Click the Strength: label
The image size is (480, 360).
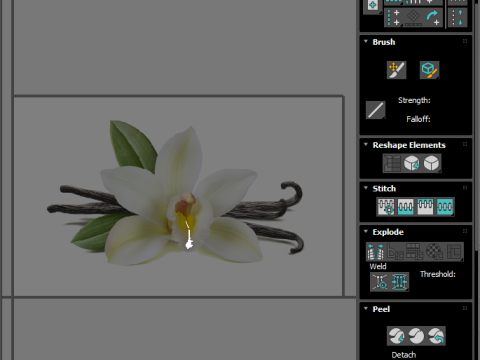(x=414, y=100)
